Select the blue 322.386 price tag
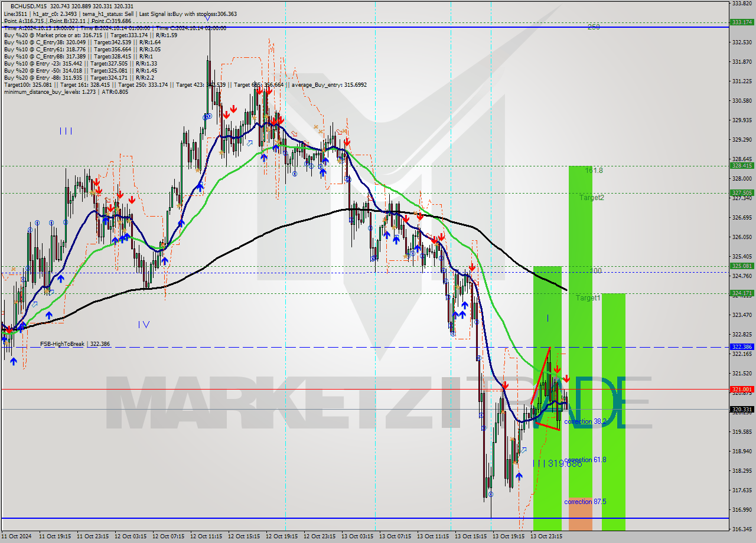Image resolution: width=756 pixels, height=543 pixels. 742,346
